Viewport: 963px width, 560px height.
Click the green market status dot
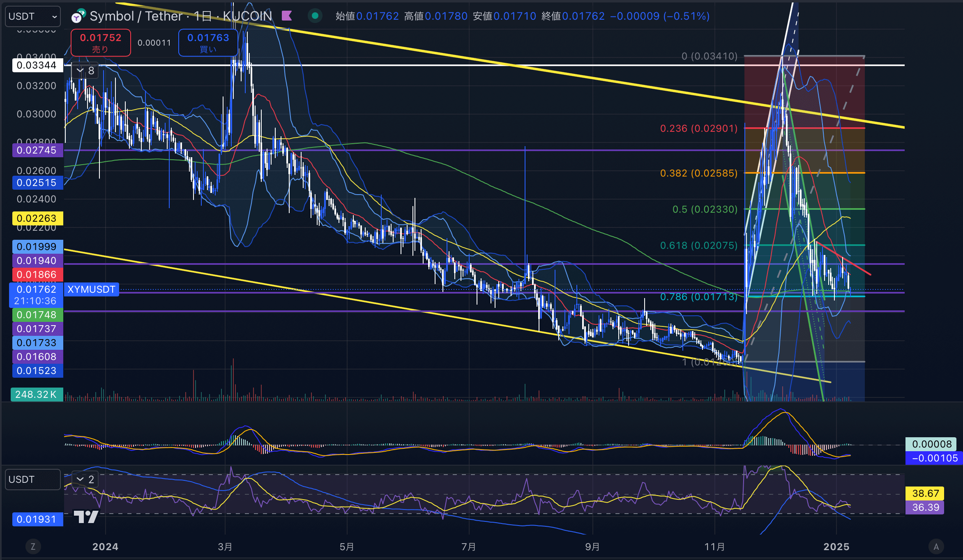pos(315,16)
